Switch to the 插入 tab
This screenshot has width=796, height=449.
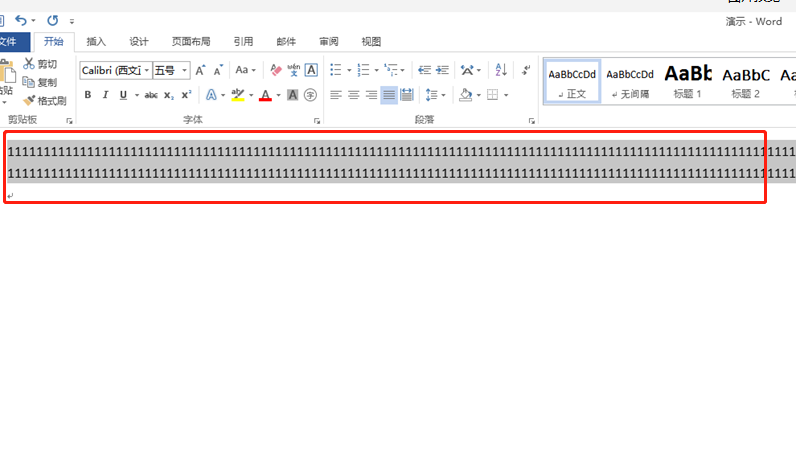coord(96,42)
